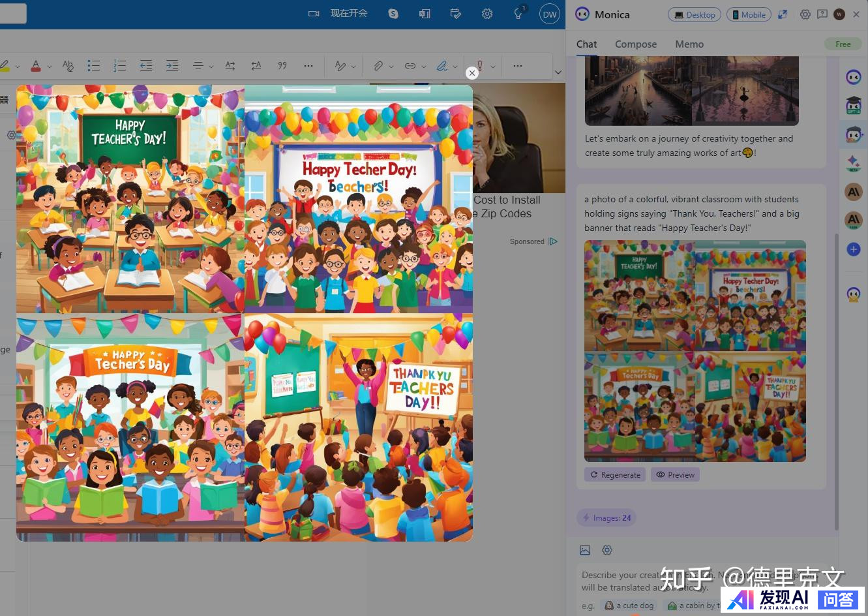The height and width of the screenshot is (616, 868).
Task: Click the Regenerate button
Action: 615,474
